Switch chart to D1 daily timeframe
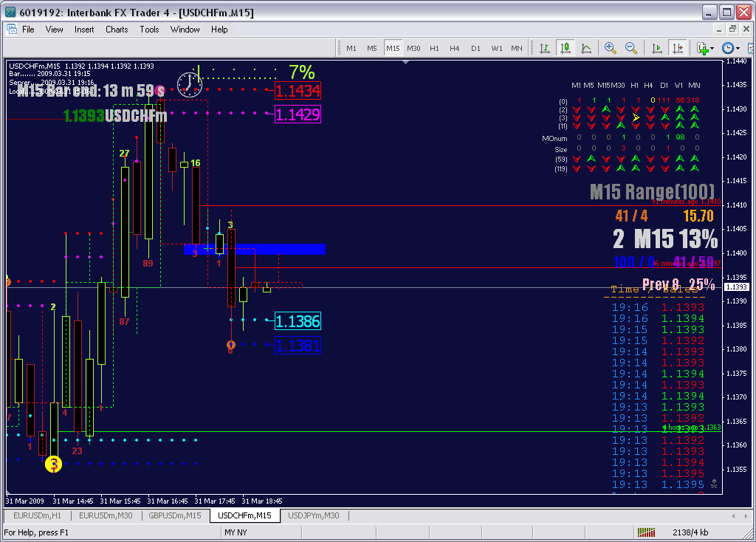The width and height of the screenshot is (756, 542). (x=476, y=48)
